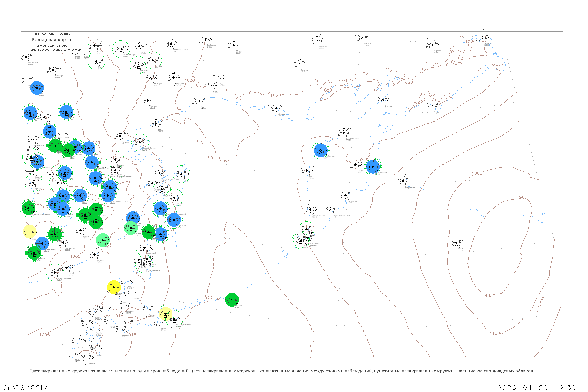The width and height of the screenshot is (588, 392).
Task: Click the blue Тында station circle
Action: [37, 88]
